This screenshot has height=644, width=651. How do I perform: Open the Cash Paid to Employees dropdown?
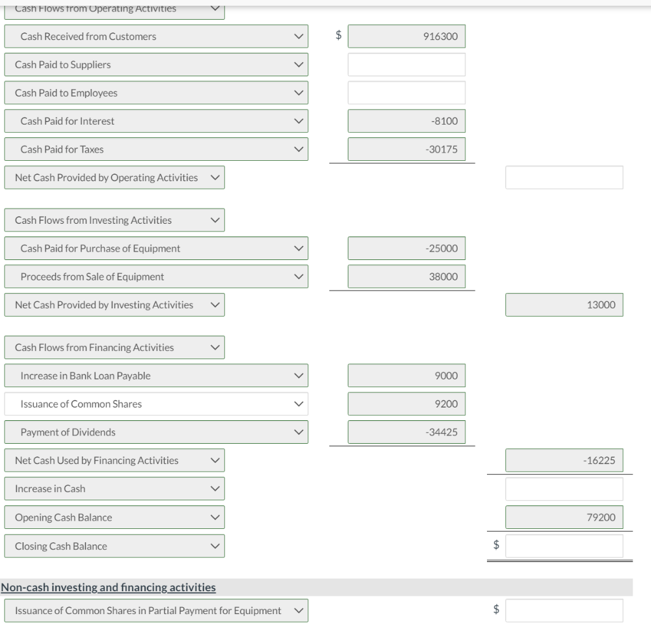(x=156, y=93)
